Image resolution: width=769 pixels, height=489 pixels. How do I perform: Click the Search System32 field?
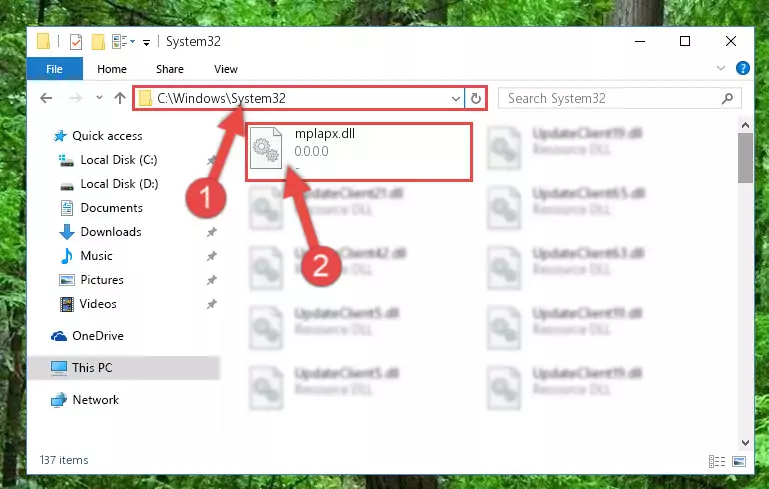point(620,98)
